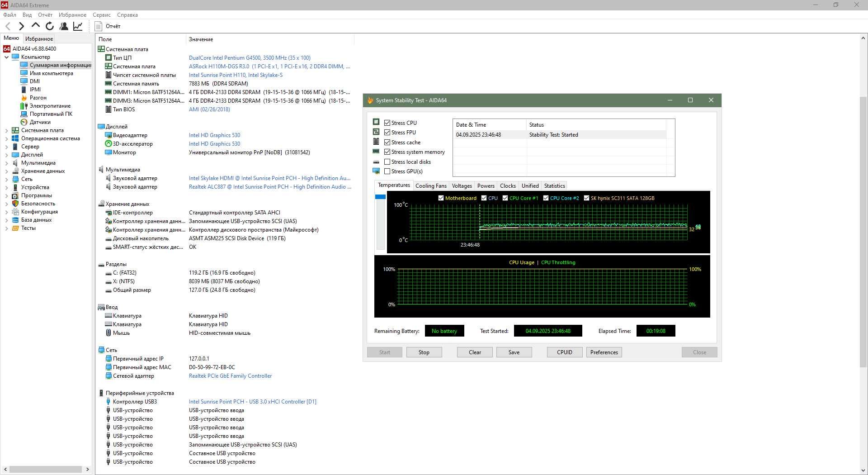Click the blue graph level slider indicator
The height and width of the screenshot is (475, 868).
(x=380, y=197)
